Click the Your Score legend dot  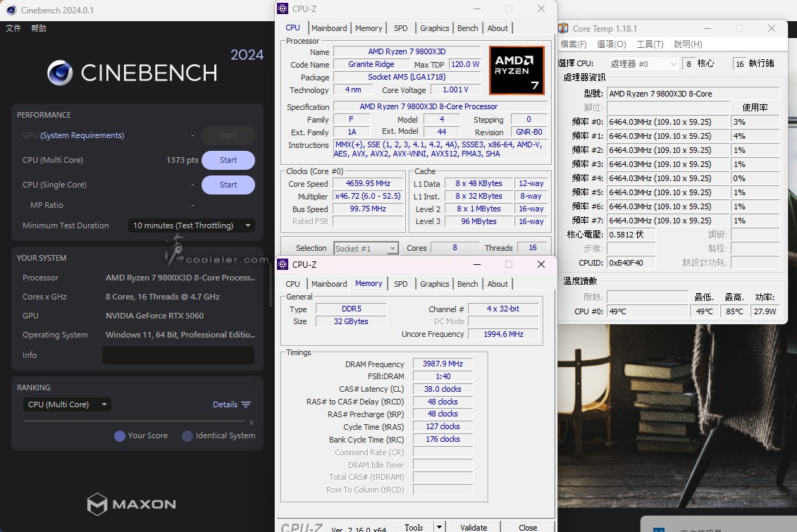(x=120, y=436)
